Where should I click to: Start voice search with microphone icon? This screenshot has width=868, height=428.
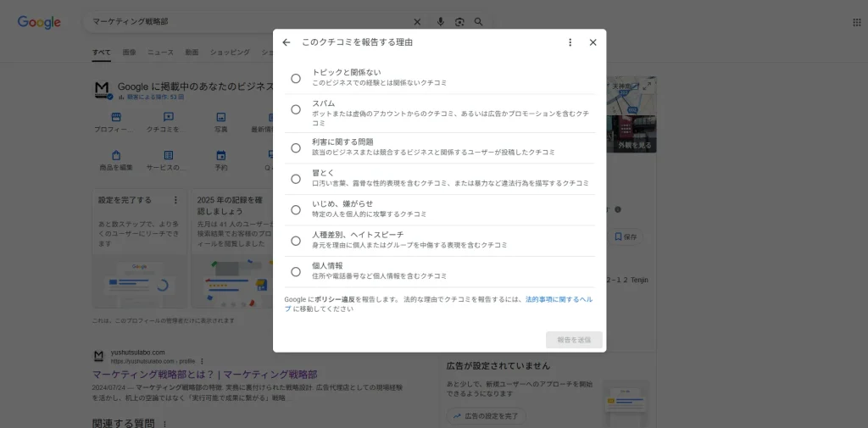tap(440, 22)
